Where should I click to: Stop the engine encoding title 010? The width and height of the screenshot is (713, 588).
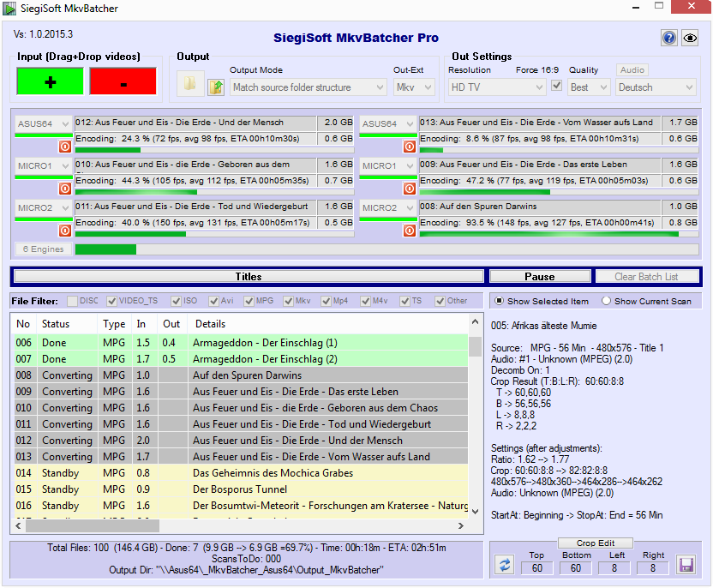tap(65, 189)
